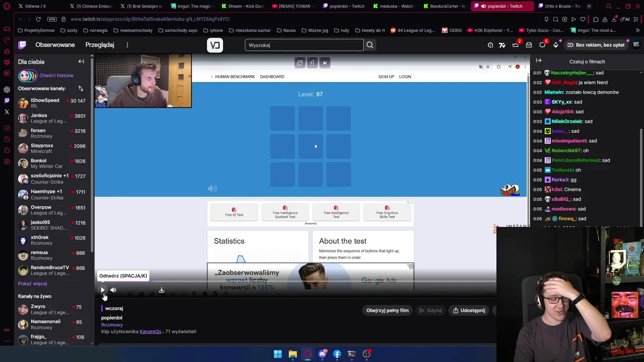644x362 pixels.
Task: Open Zwyro live channel
Action: (x=52, y=309)
